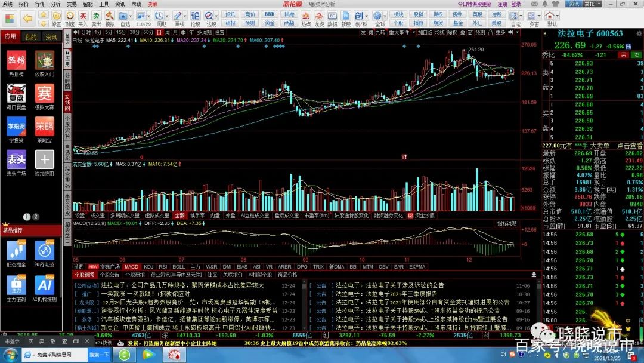Open the 论股 discussion icon

point(196,16)
